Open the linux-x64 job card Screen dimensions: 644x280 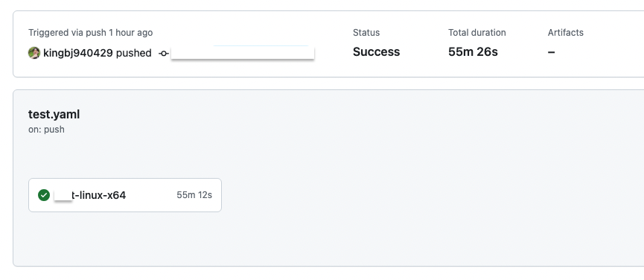click(125, 195)
